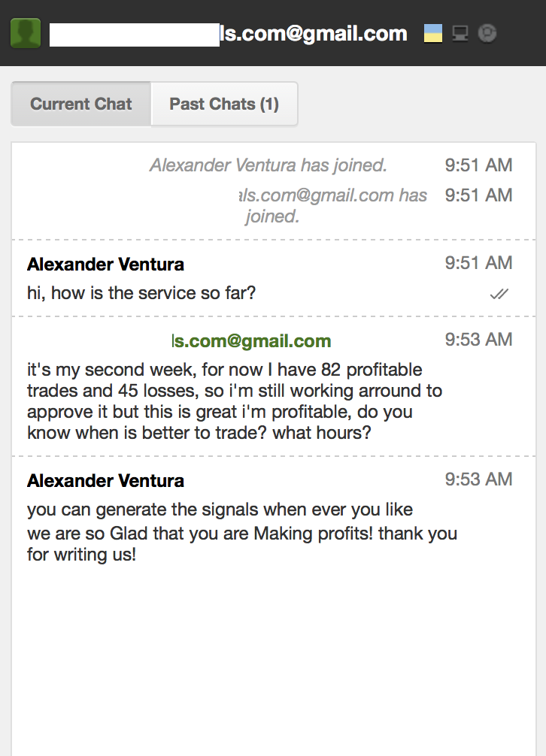Click the desktop computer device icon
The image size is (546, 756).
(460, 33)
